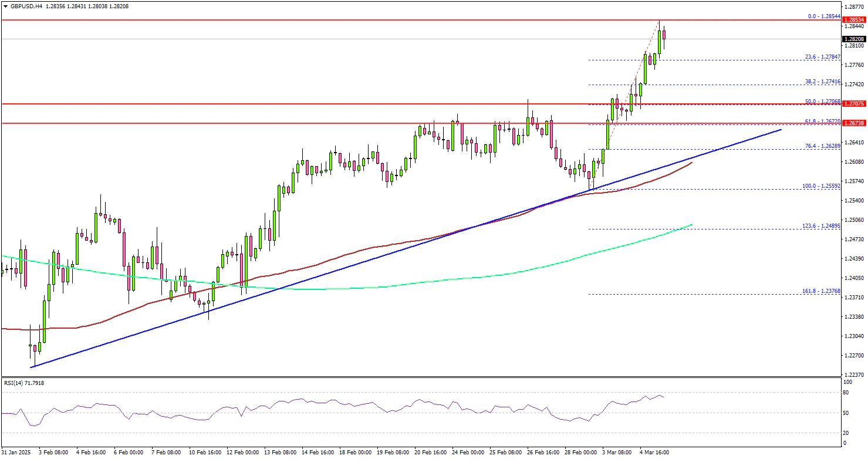Click the 123.6 - 1.24895 Fibonacci label
The height and width of the screenshot is (459, 868).
point(822,226)
